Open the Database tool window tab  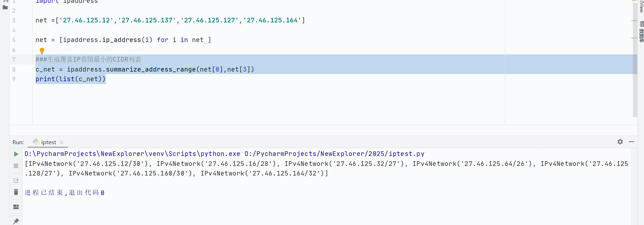click(642, 32)
